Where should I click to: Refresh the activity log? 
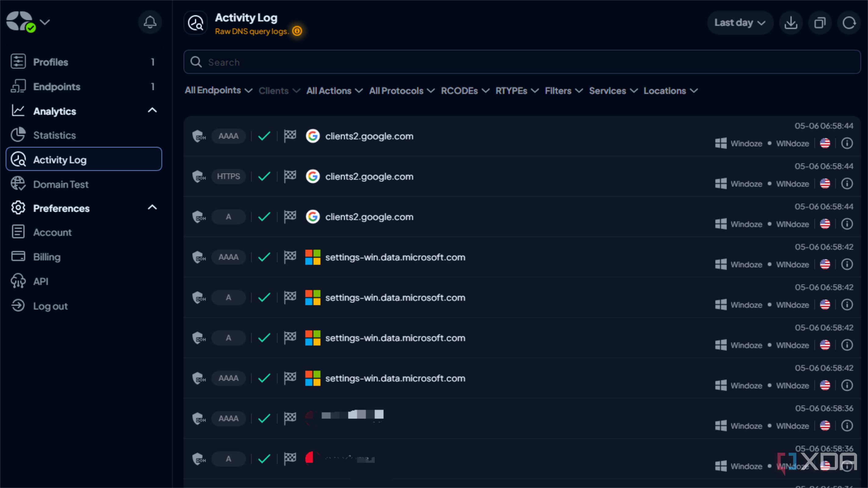[849, 23]
